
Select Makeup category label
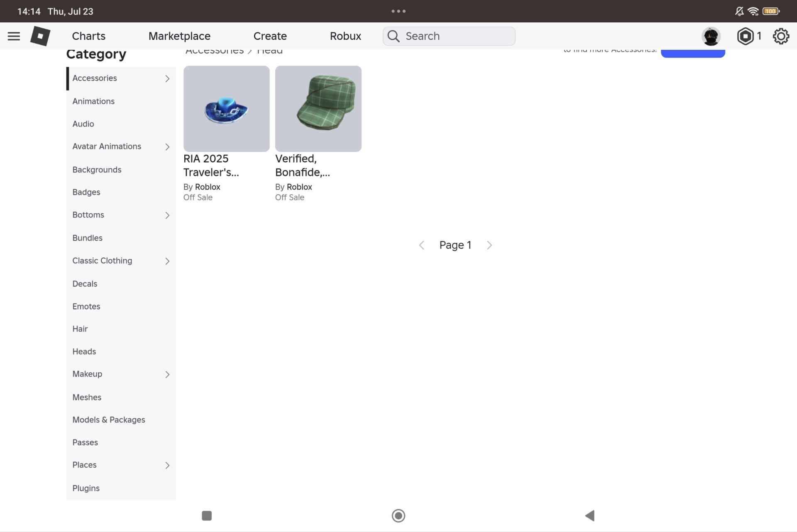click(87, 374)
